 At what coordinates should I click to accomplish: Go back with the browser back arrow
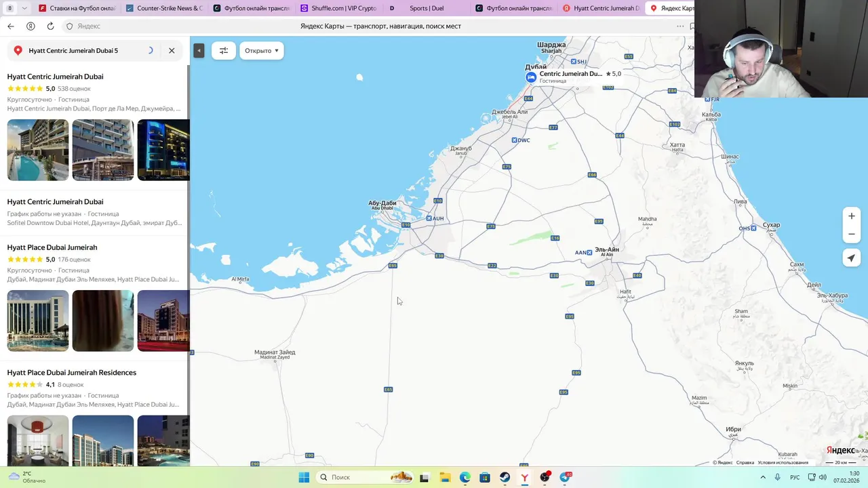pos(10,26)
